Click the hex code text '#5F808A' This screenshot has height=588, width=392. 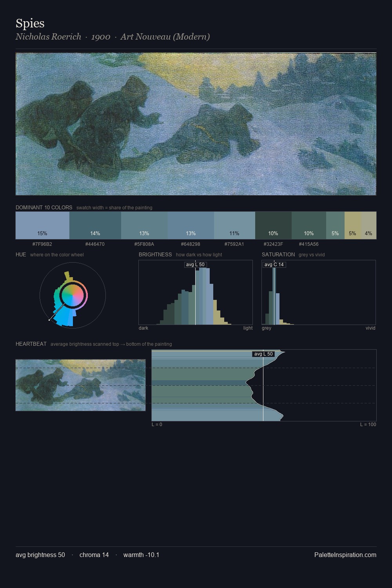[144, 244]
